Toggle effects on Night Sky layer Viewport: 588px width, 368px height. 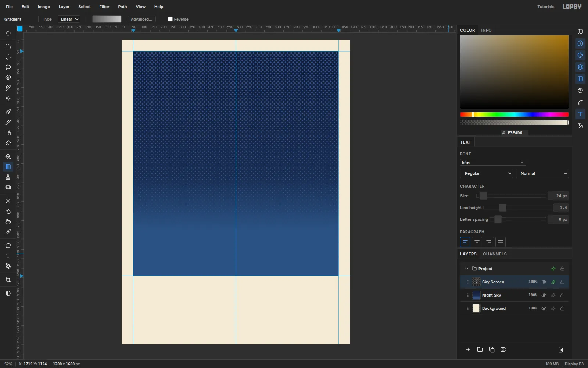[553, 295]
